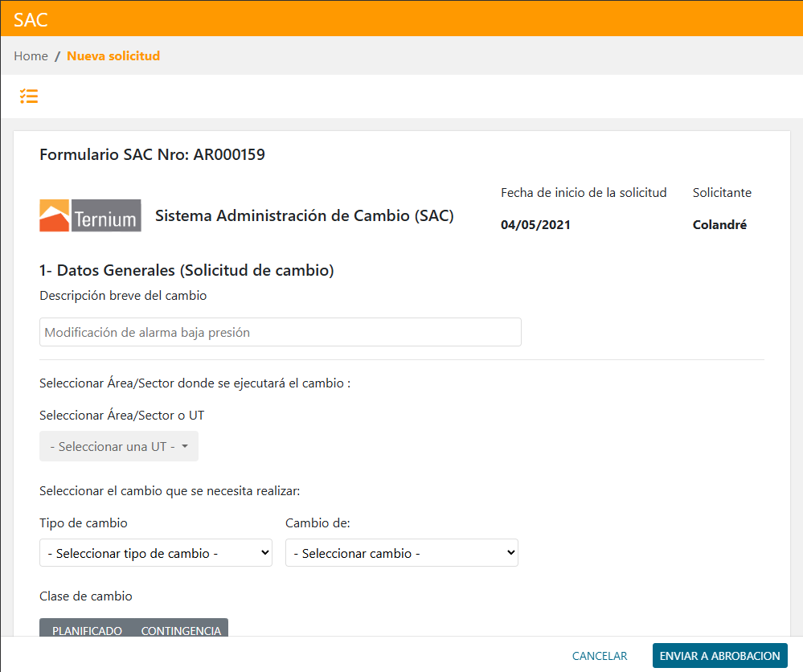
Task: Open the "- Seleccionar tipo de cambio -" dropdown
Action: pyautogui.click(x=155, y=552)
